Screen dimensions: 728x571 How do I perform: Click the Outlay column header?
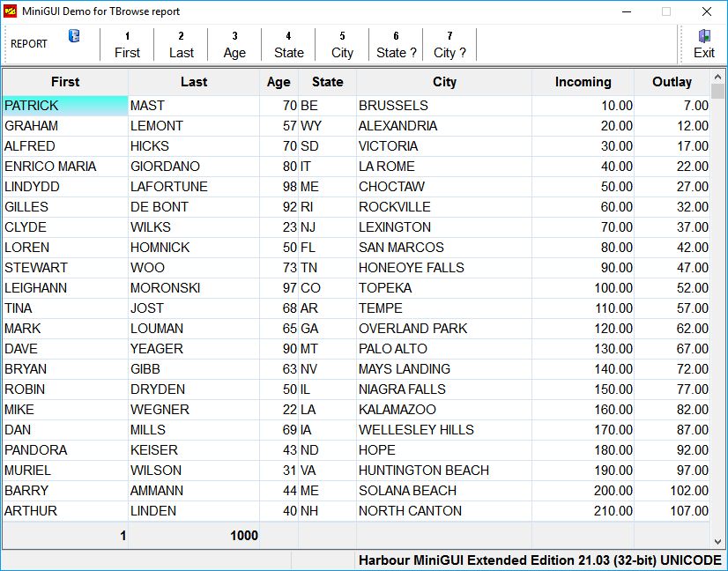coord(672,82)
